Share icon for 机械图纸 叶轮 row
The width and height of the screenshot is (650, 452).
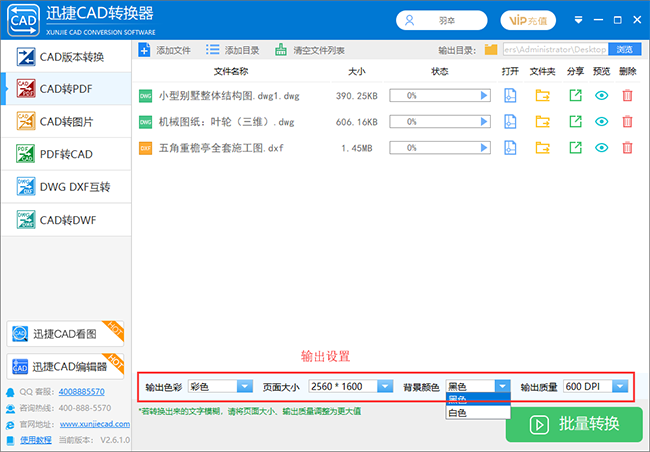coord(575,122)
